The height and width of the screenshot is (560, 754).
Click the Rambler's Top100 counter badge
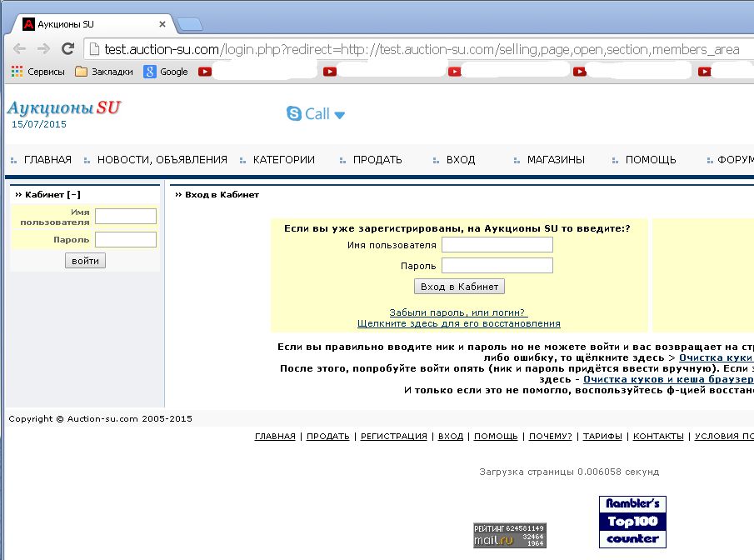[x=632, y=522]
